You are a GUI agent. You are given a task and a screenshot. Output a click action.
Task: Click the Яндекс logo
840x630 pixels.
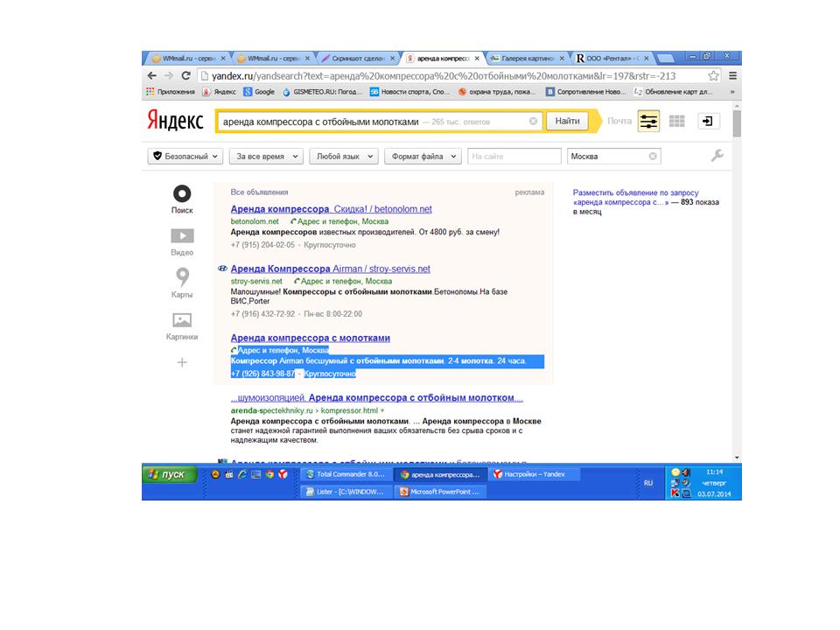click(175, 121)
